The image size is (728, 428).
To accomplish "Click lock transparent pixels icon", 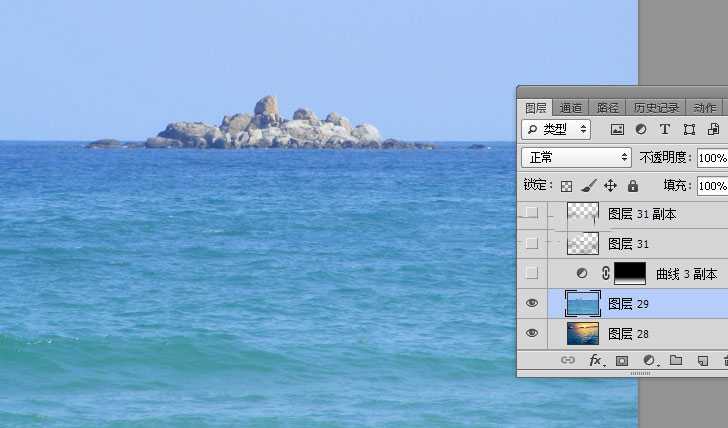I will coord(566,186).
